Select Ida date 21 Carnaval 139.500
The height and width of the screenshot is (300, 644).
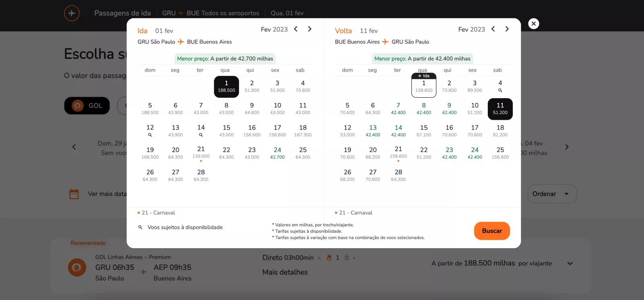coord(201,153)
